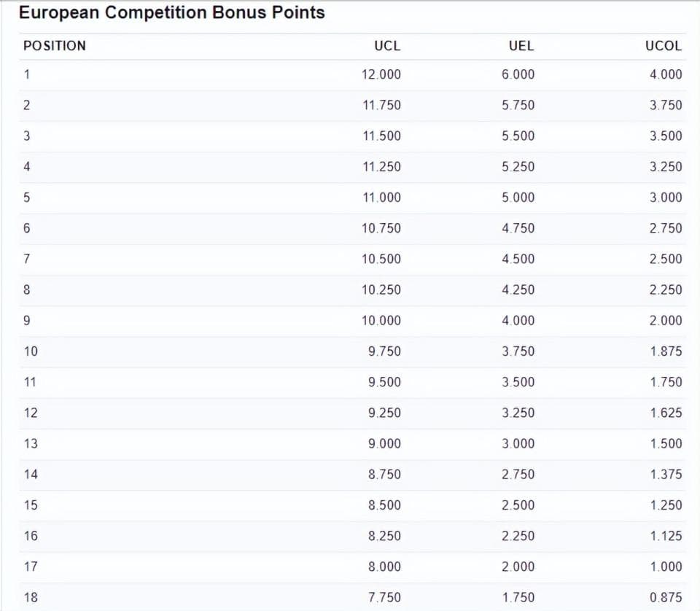This screenshot has height=611, width=700.
Task: Click position number 12 in the table
Action: 31,413
